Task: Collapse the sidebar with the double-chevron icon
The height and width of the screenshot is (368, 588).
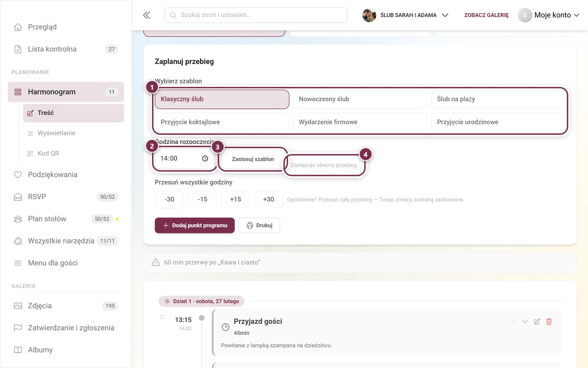Action: pyautogui.click(x=147, y=15)
